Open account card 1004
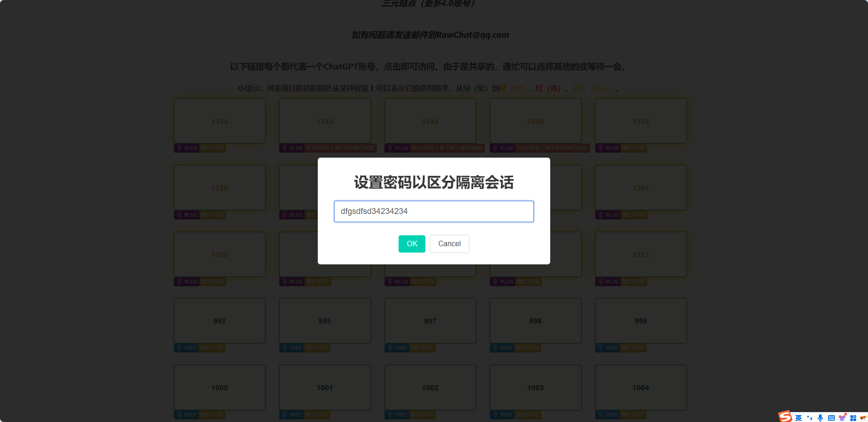The height and width of the screenshot is (422, 868). pos(641,387)
